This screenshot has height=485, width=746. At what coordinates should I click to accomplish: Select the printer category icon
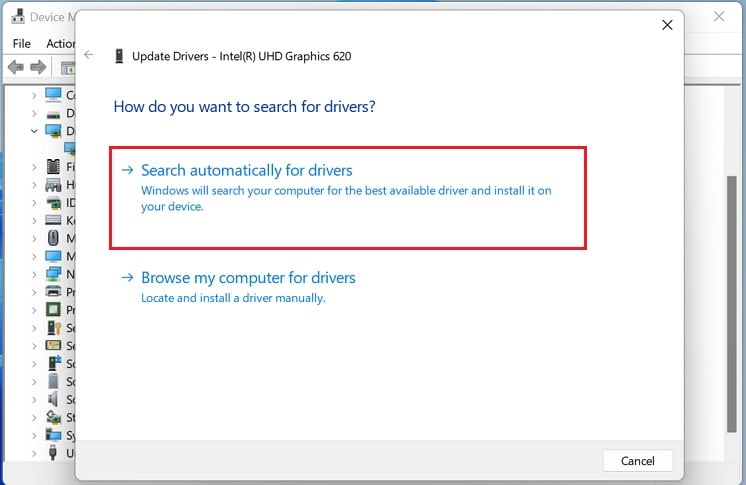click(x=53, y=291)
